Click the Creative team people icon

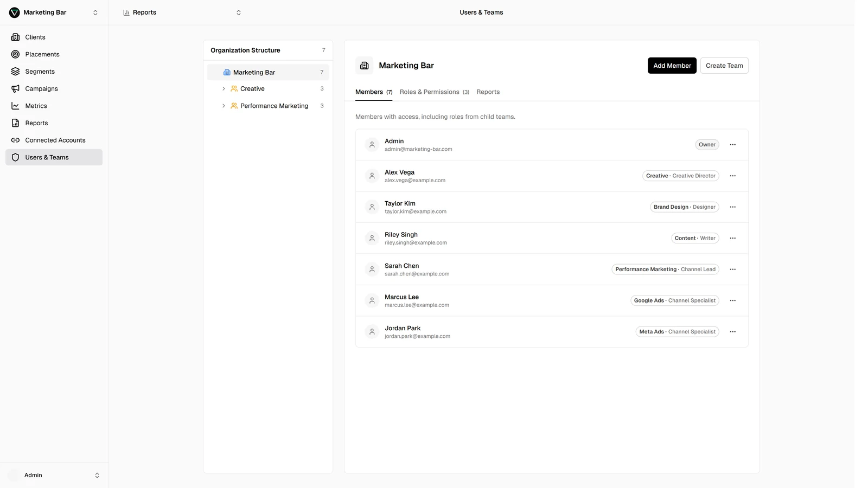click(234, 88)
